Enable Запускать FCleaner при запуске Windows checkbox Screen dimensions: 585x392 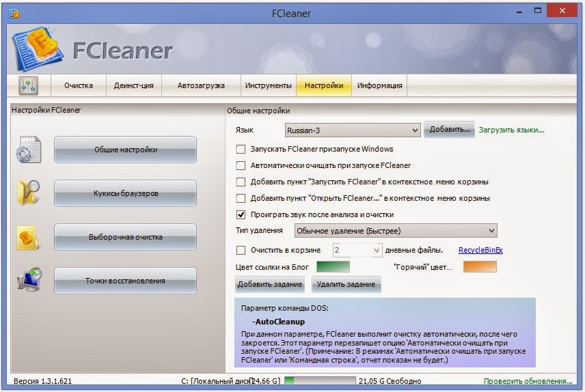241,149
